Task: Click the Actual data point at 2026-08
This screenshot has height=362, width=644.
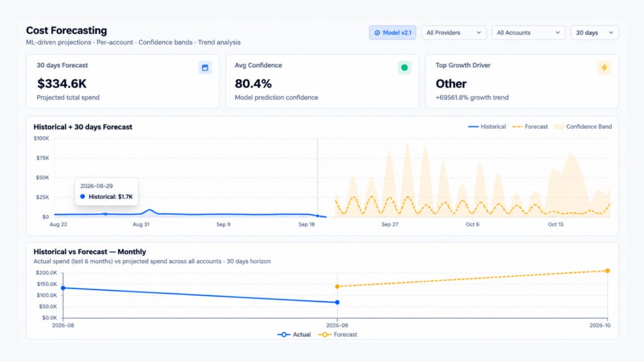Action: click(x=63, y=288)
